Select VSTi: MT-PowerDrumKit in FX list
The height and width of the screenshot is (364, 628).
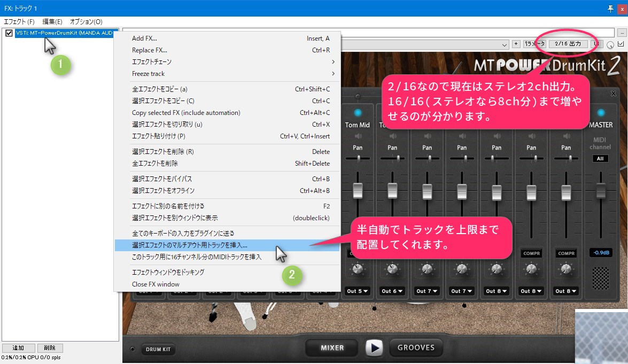coord(66,33)
